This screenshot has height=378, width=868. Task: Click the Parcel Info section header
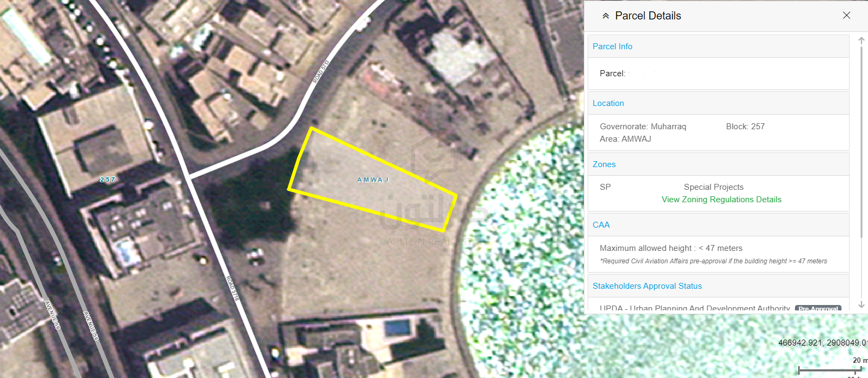coord(718,47)
